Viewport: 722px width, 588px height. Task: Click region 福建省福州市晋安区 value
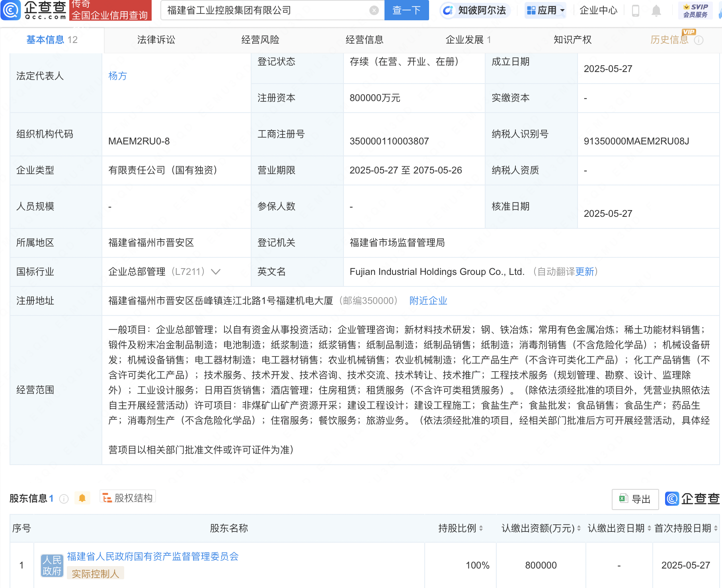click(x=151, y=243)
